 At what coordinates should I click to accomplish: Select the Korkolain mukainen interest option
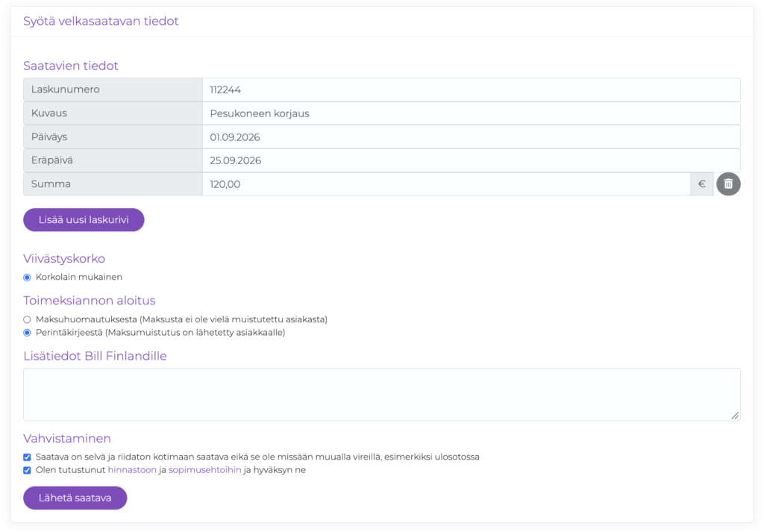pyautogui.click(x=28, y=278)
